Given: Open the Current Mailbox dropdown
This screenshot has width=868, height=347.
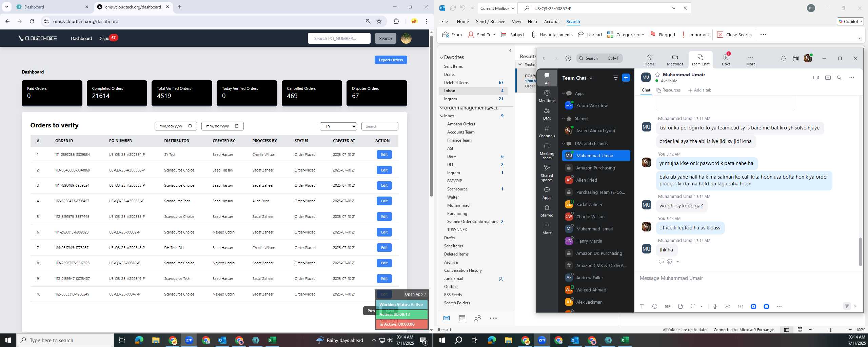Looking at the screenshot, I should click(x=497, y=8).
